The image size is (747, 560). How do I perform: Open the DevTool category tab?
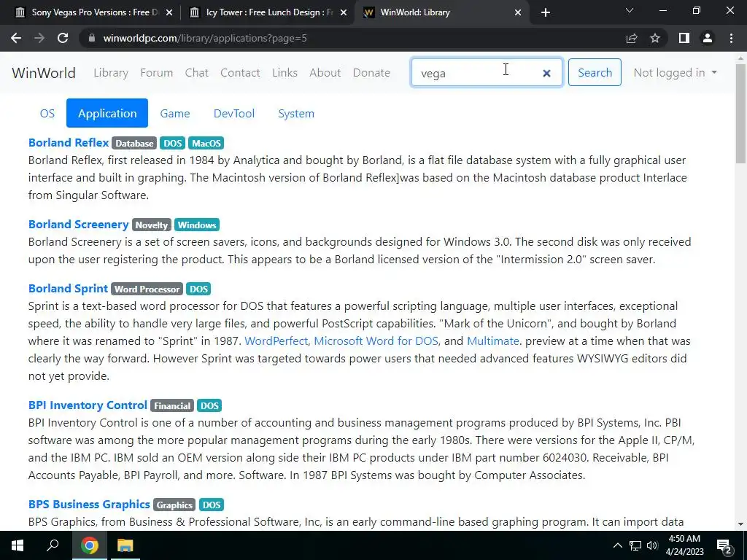click(x=234, y=113)
